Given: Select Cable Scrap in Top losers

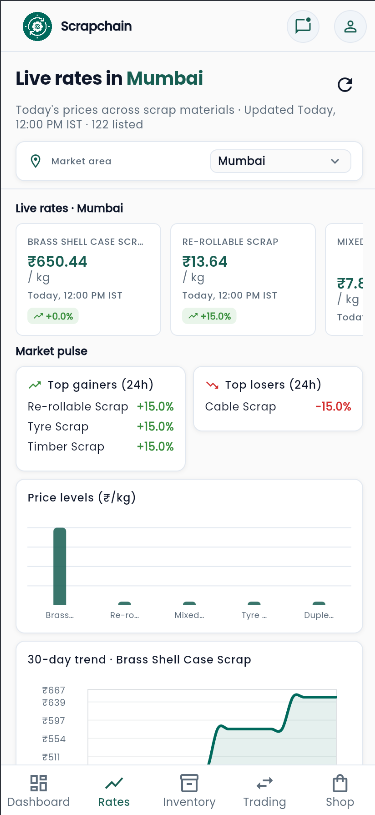Looking at the screenshot, I should 278,406.
